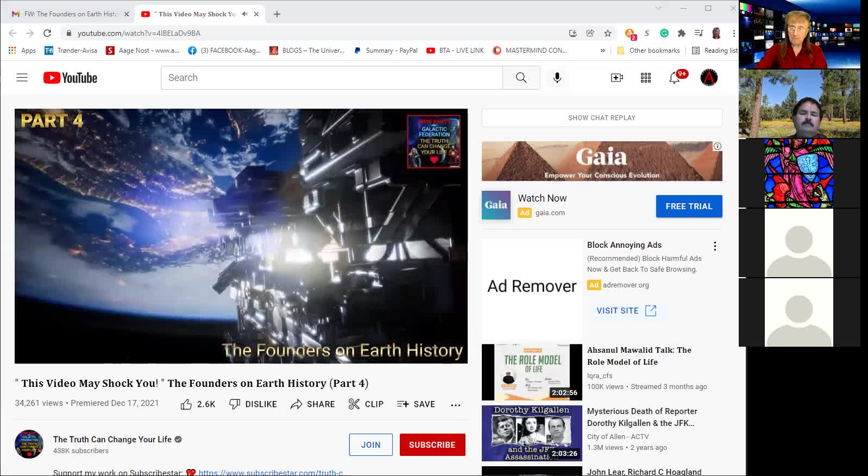Open the tab search dropdown arrow
Viewport: 868px width, 476px height.
(658, 8)
